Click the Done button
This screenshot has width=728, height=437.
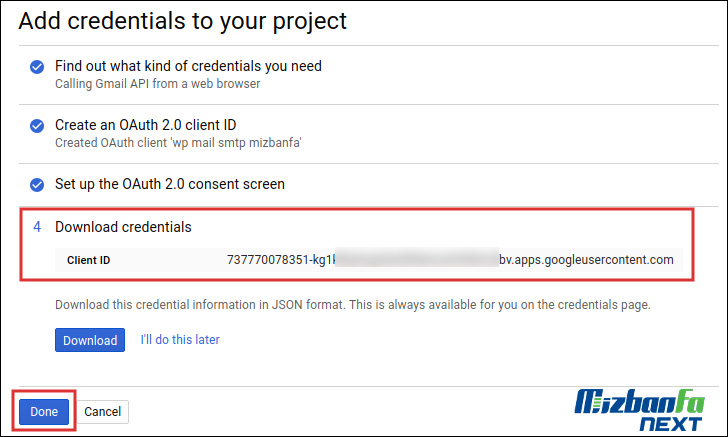pos(44,411)
